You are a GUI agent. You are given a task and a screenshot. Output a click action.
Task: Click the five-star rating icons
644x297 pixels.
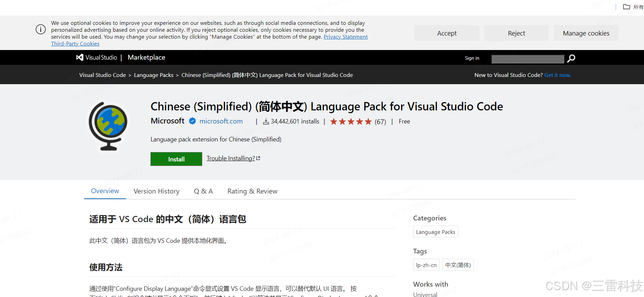tap(351, 121)
